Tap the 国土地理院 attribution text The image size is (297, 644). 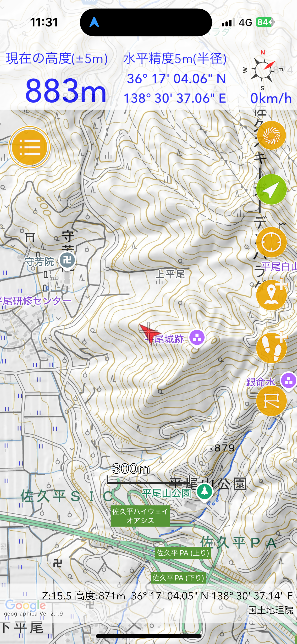pyautogui.click(x=270, y=610)
